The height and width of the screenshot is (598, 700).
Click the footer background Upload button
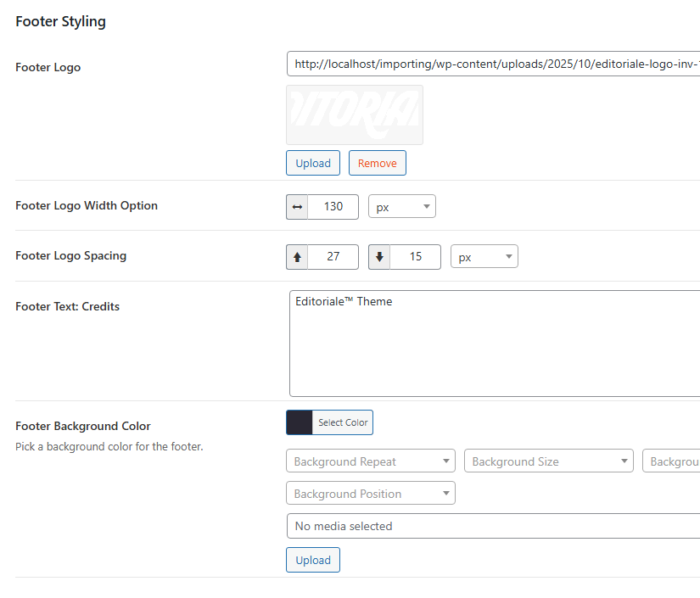click(x=313, y=560)
